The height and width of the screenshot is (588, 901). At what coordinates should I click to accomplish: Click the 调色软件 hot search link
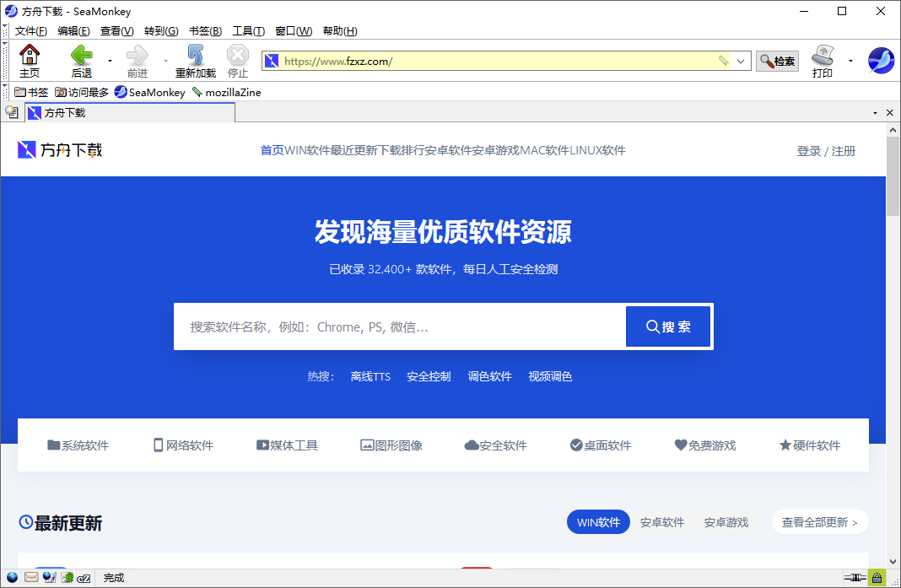(489, 376)
